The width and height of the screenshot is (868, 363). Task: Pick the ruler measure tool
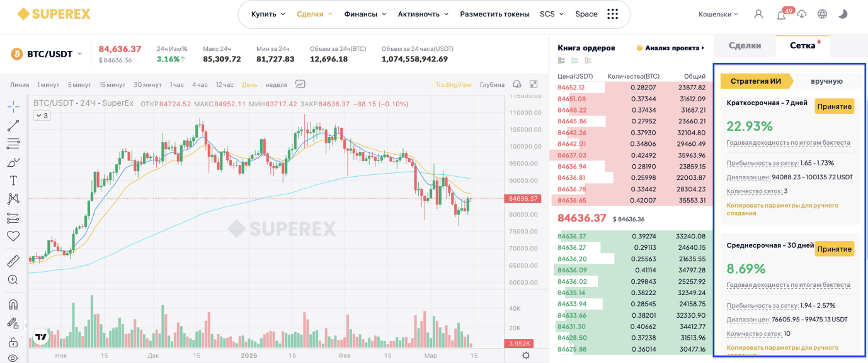coord(13,261)
